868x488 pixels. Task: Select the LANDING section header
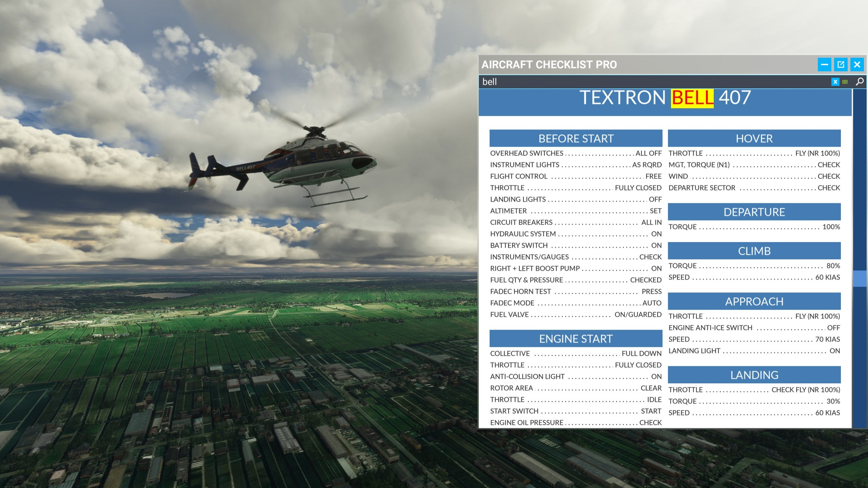(x=754, y=375)
